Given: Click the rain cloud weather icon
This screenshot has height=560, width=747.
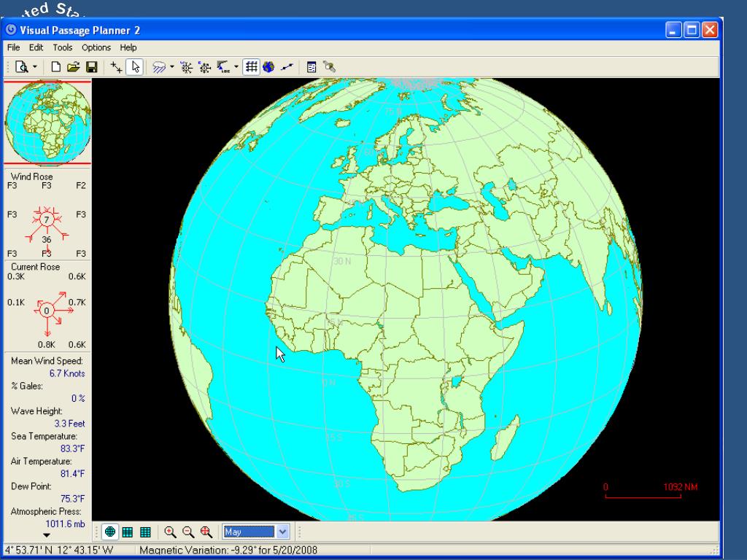Looking at the screenshot, I should click(158, 67).
